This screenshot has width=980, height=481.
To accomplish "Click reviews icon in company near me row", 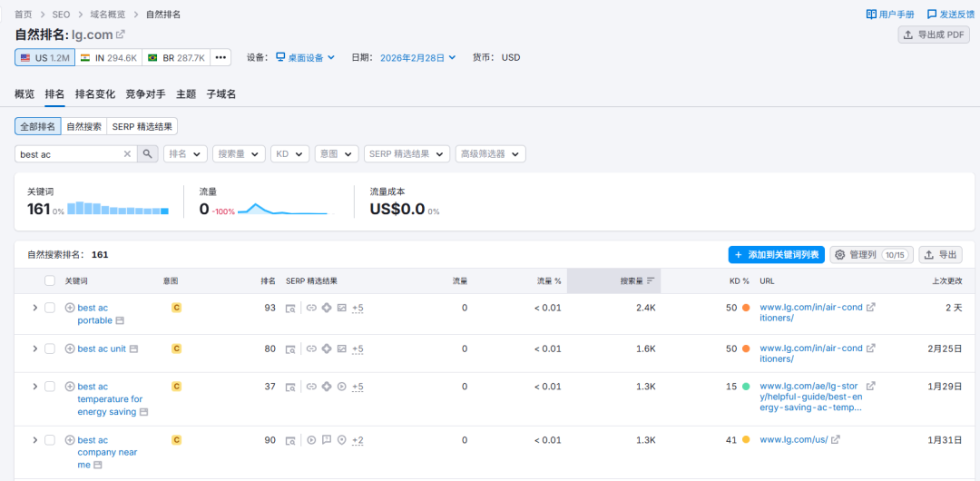I will pyautogui.click(x=326, y=440).
